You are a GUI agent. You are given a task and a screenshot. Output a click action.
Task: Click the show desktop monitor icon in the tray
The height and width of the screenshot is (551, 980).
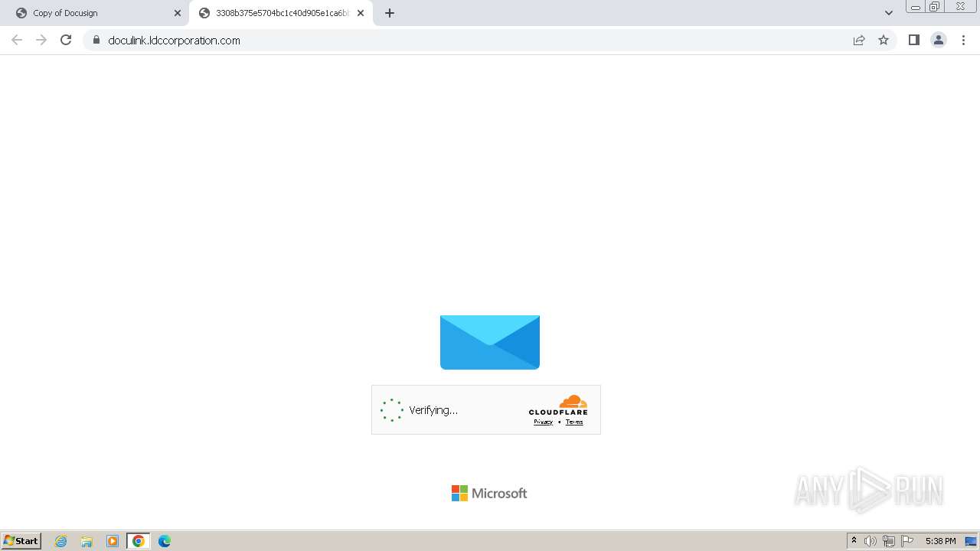click(971, 541)
